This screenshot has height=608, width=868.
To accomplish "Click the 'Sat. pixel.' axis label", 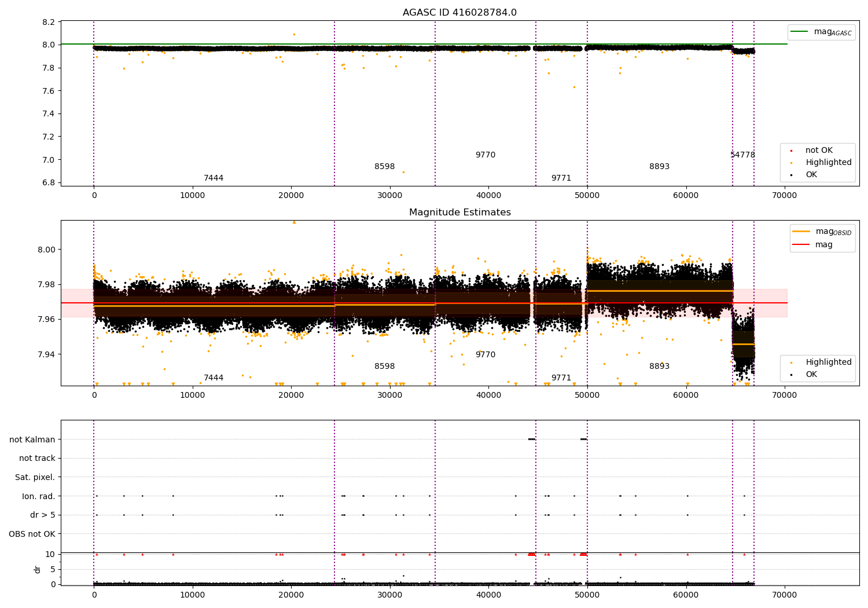I will [35, 478].
